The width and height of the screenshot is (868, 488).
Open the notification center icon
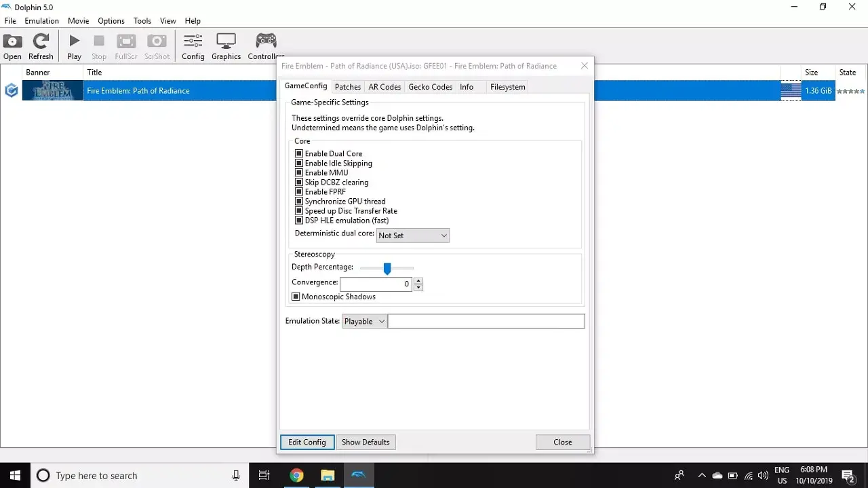pyautogui.click(x=848, y=475)
